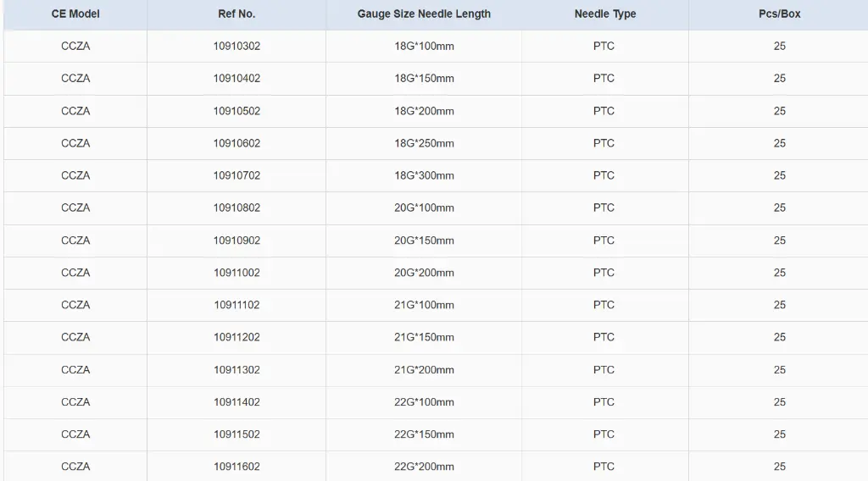Select the 20G*100mm gauge cell
The width and height of the screenshot is (868, 481).
(424, 207)
